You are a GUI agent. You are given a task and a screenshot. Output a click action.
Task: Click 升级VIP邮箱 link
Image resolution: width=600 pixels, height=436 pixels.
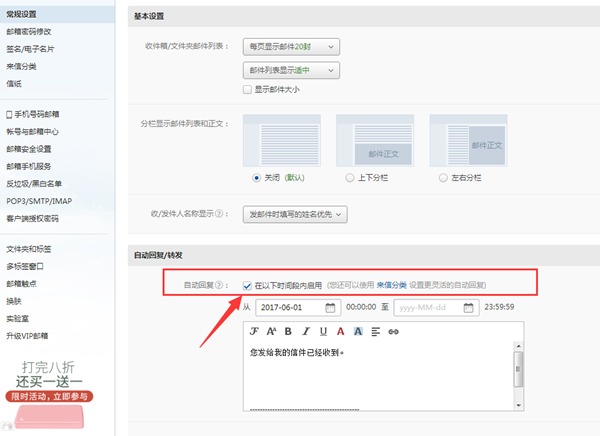pyautogui.click(x=27, y=336)
